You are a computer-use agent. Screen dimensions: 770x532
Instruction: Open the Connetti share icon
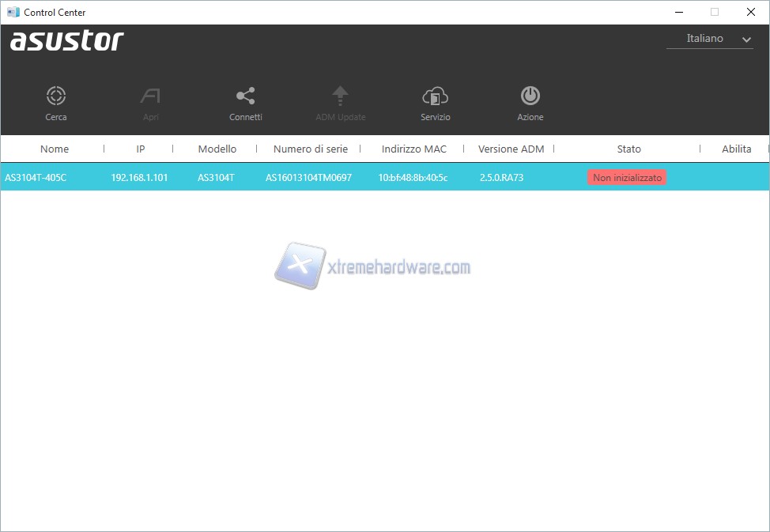coord(245,96)
